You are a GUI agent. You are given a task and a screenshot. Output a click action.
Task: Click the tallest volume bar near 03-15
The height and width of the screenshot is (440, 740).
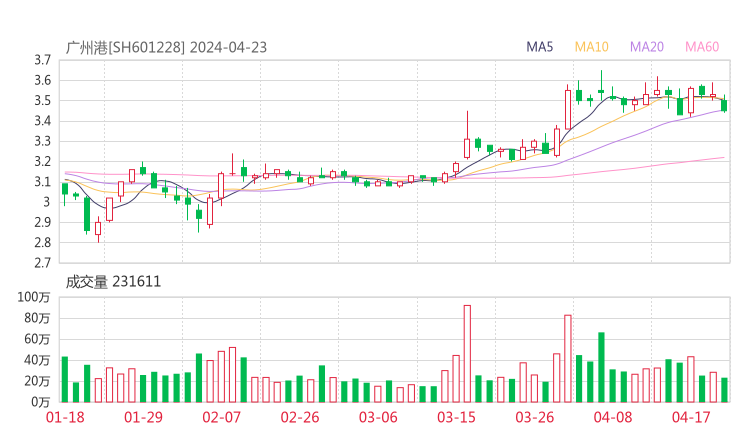tap(467, 354)
